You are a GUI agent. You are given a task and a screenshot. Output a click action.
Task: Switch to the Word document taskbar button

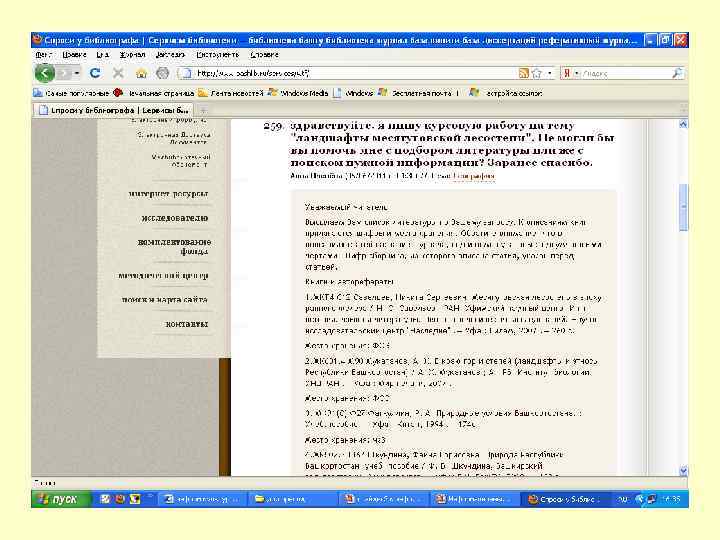pos(202,499)
